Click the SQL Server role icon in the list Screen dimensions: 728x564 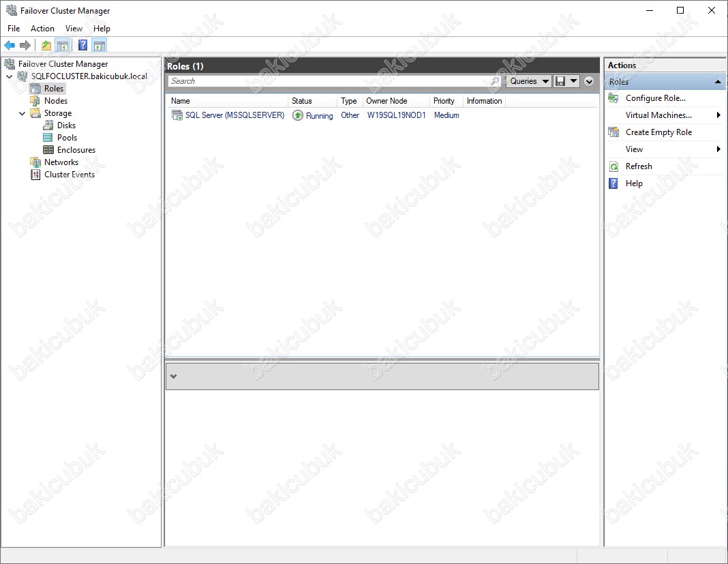pyautogui.click(x=177, y=115)
